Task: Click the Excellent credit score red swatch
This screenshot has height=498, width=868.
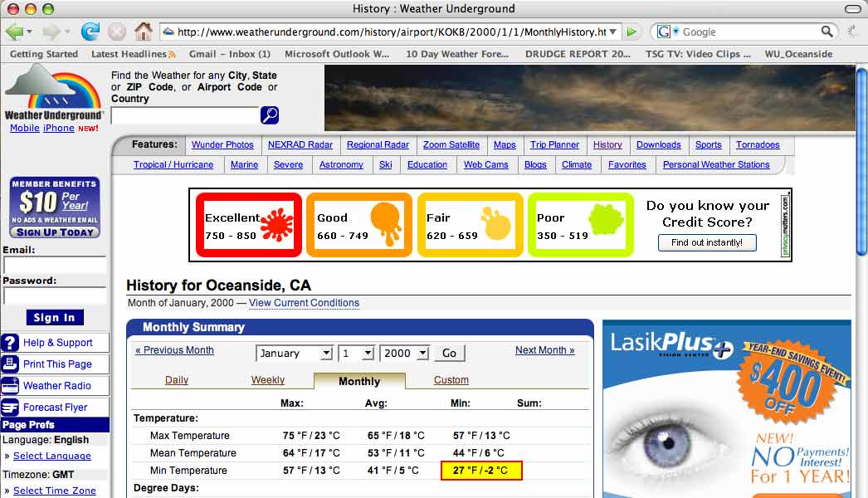Action: (x=248, y=225)
